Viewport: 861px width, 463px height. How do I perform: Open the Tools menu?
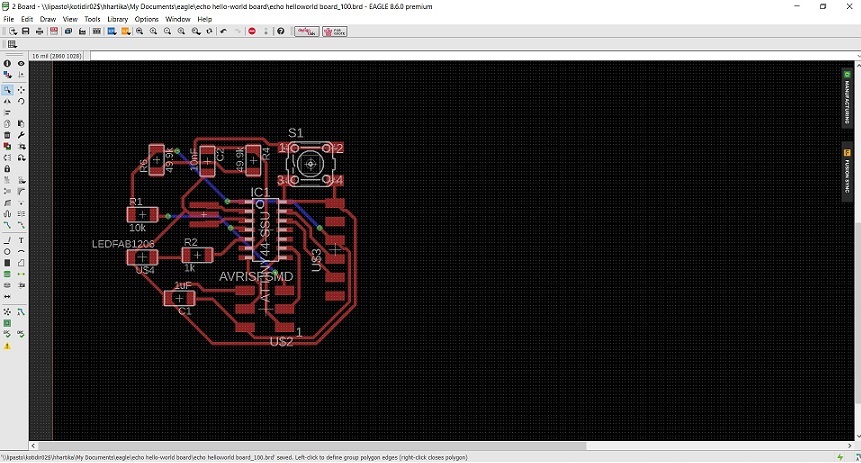coord(92,19)
